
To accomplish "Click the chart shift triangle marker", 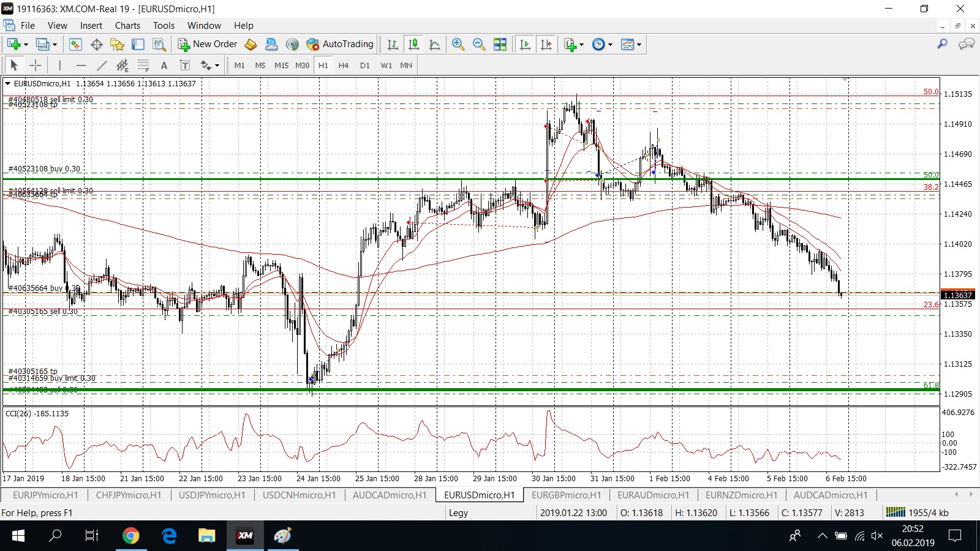I will (845, 80).
